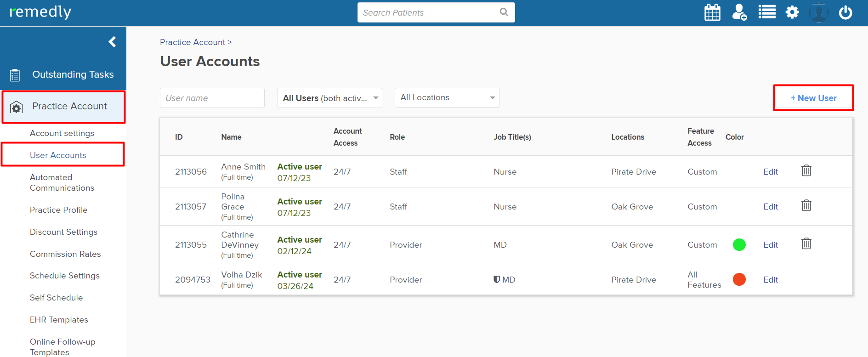This screenshot has width=868, height=357.
Task: Open All Users filter dropdown
Action: pos(330,98)
